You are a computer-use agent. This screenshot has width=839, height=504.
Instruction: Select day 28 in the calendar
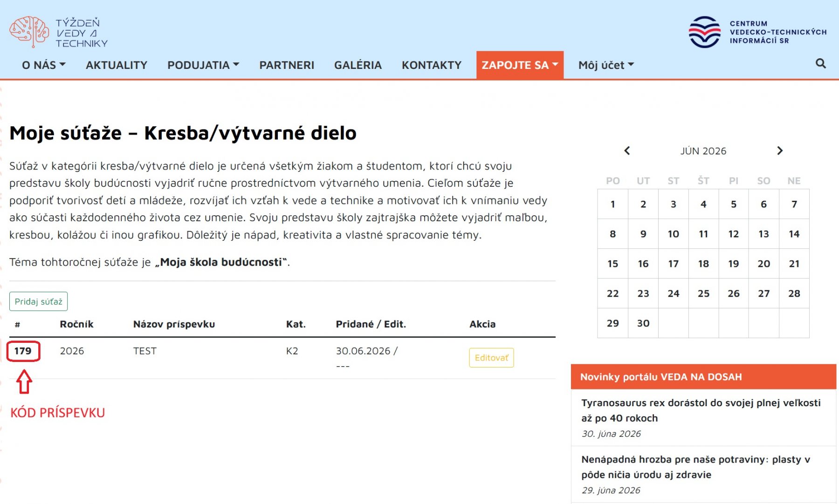tap(794, 293)
